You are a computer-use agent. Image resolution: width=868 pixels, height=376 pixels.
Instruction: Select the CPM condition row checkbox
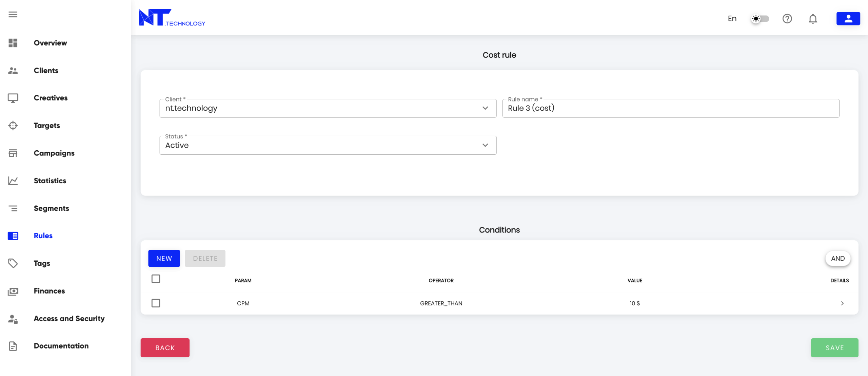tap(156, 303)
